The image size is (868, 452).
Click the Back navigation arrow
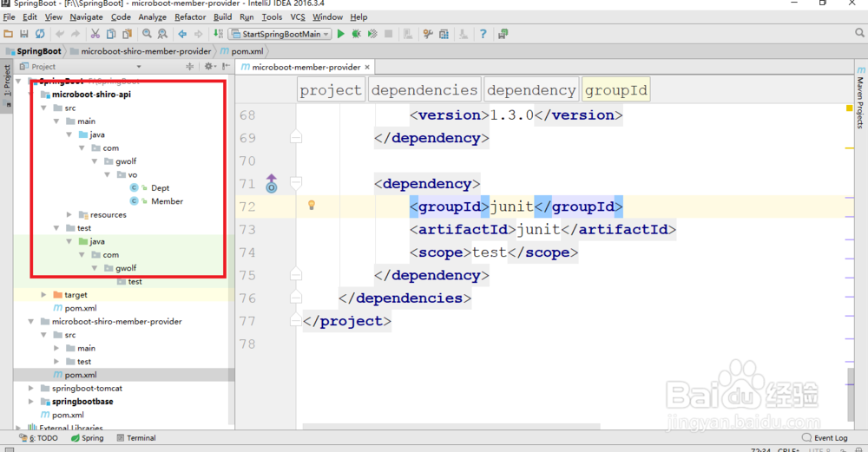tap(182, 34)
